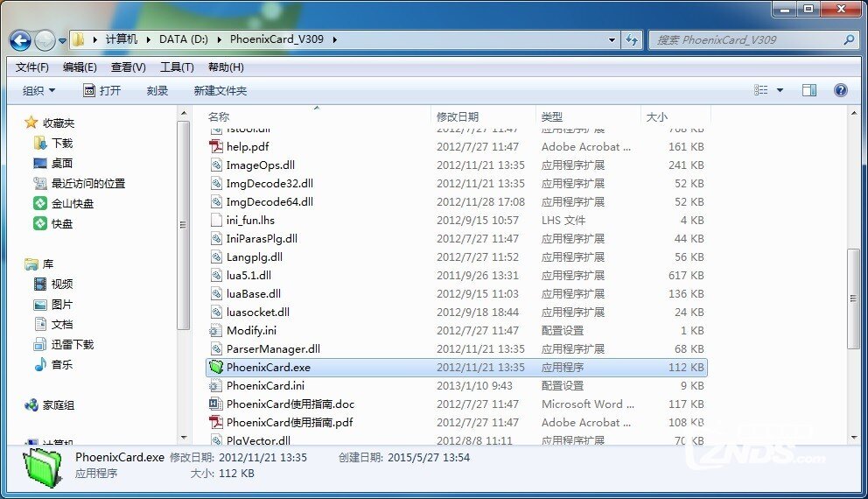Select the IniParasPlg.dll file icon

(x=216, y=239)
